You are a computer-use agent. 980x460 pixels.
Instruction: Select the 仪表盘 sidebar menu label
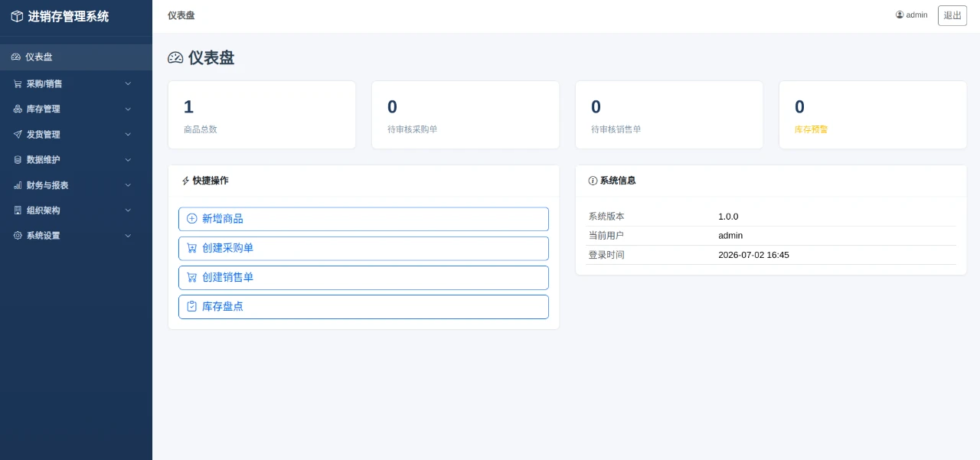tap(39, 57)
